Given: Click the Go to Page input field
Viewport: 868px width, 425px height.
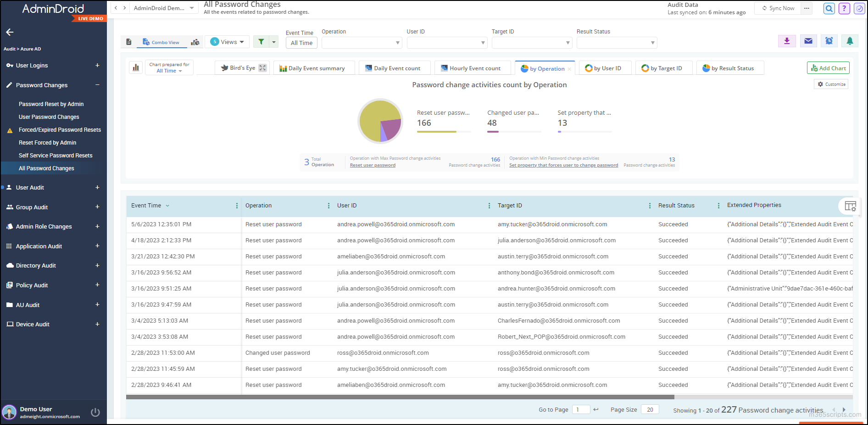Looking at the screenshot, I should 581,409.
